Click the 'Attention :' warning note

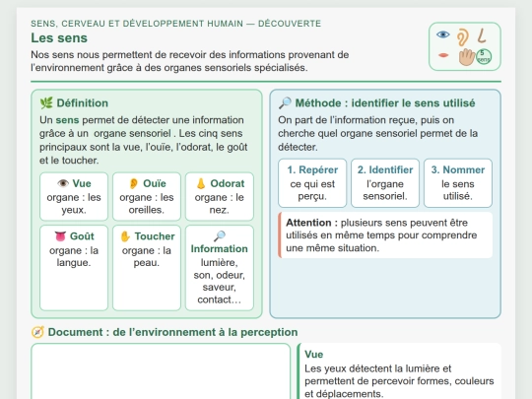pyautogui.click(x=385, y=235)
